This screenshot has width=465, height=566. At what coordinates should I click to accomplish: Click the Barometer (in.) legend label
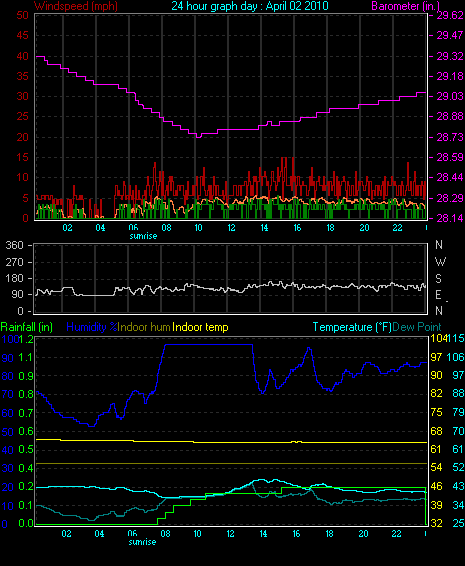click(x=406, y=6)
